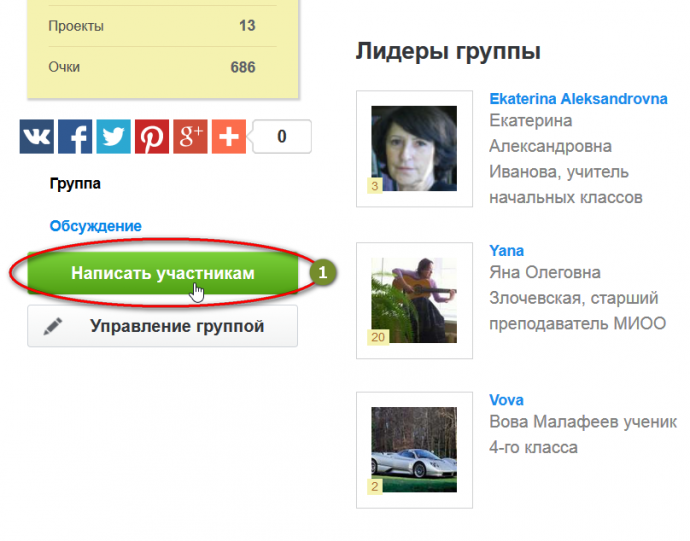Click Yana's guitar photo thumbnail
Viewport: 690px width, 541px height.
414,298
